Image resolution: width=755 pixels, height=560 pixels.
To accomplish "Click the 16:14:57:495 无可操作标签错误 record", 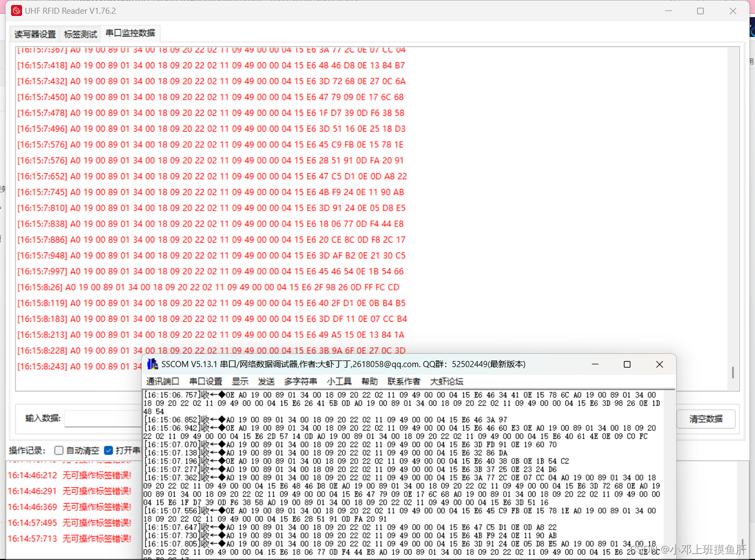I will click(69, 523).
